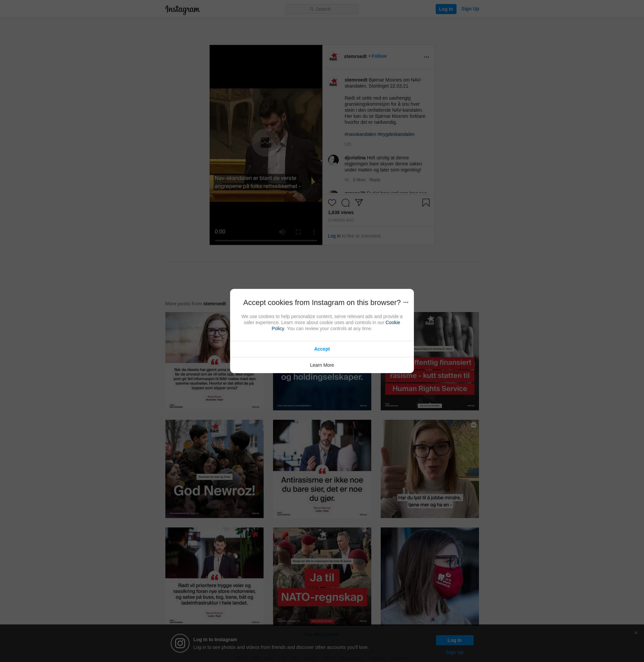Open the stemroedt username in the post header
Viewport: 644px width, 662px height.
[355, 56]
